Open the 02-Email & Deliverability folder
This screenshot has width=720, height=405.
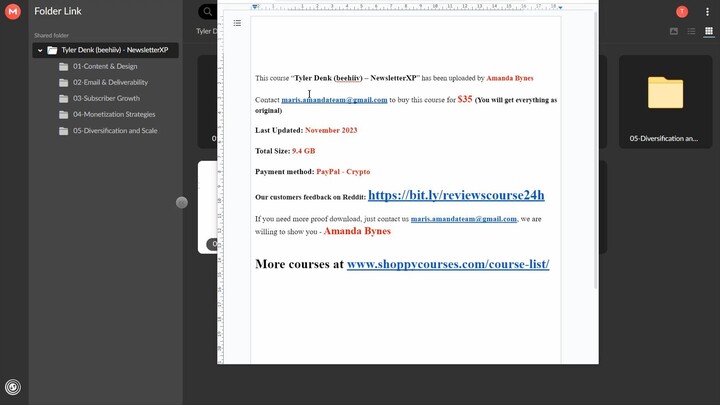pos(110,82)
